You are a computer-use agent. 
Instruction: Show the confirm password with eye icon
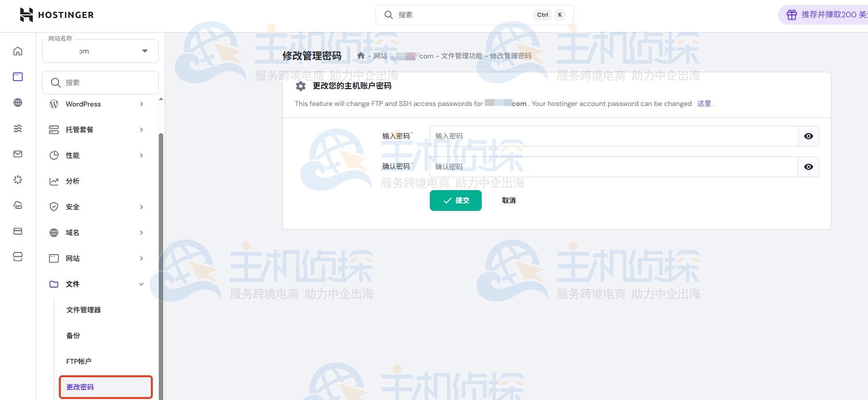pos(809,167)
